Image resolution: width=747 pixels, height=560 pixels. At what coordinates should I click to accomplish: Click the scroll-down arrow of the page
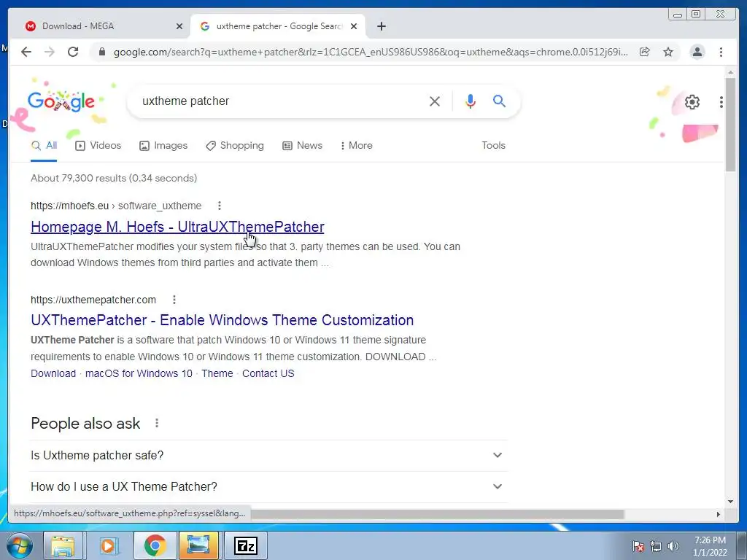731,501
